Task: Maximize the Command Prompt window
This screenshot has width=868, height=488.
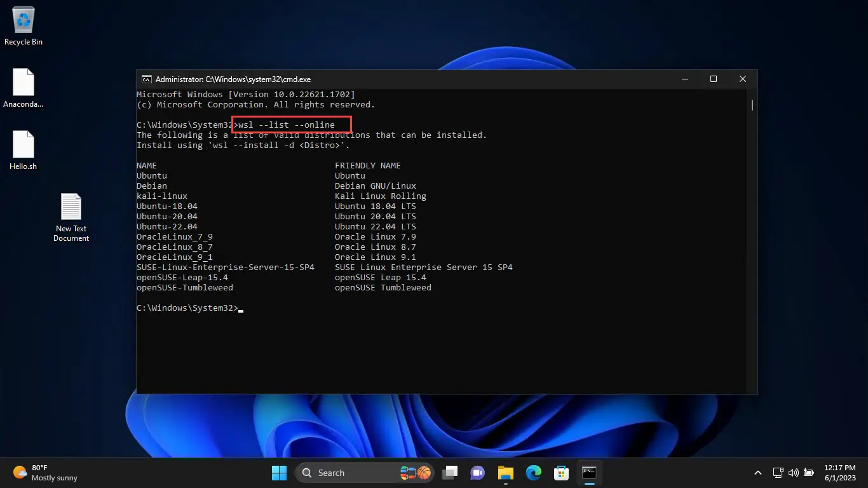Action: pyautogui.click(x=714, y=79)
